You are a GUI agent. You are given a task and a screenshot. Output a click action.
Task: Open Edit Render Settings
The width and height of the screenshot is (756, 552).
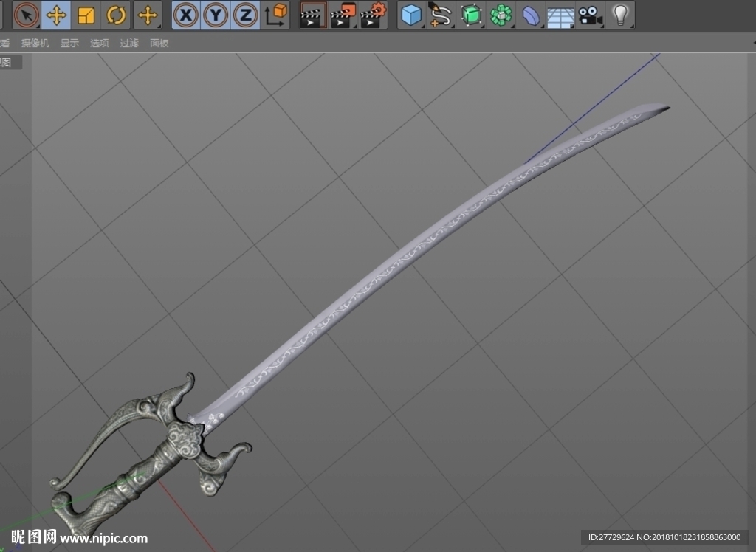tap(373, 15)
